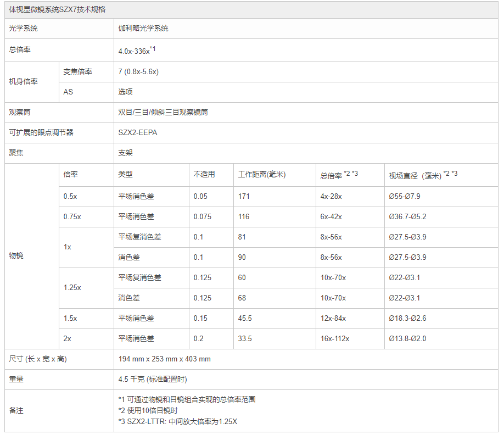Click the 类型 column header
Image resolution: width=504 pixels, height=440 pixels.
pyautogui.click(x=125, y=174)
